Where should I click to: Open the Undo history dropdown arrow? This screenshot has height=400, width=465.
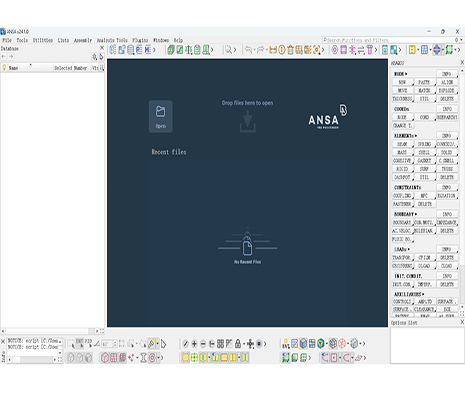(x=254, y=50)
